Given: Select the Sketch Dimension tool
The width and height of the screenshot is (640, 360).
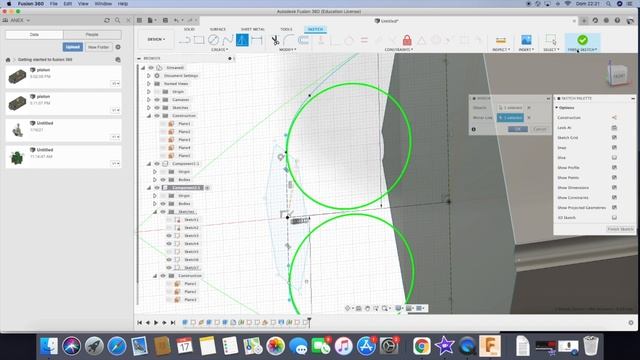Looking at the screenshot, I should (x=257, y=40).
